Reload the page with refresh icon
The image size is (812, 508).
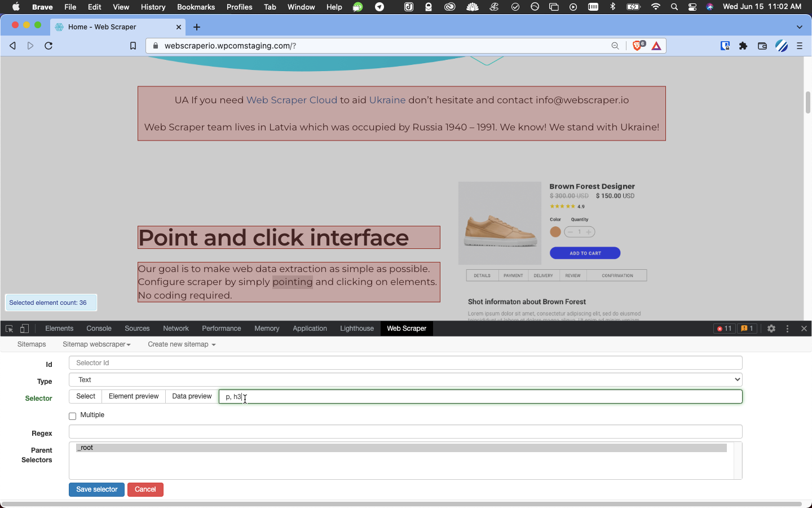coord(48,46)
